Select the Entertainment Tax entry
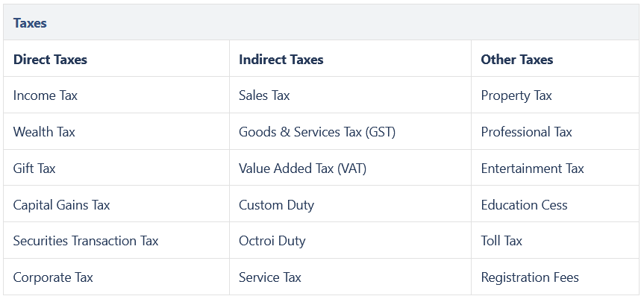This screenshot has height=299, width=644. [532, 169]
